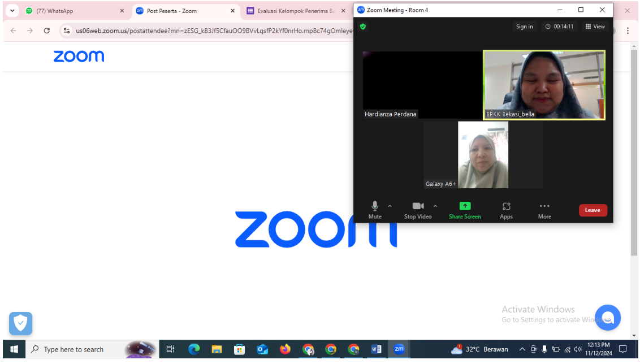Click the Zoom app icon on taskbar
The width and height of the screenshot is (640, 364).
399,349
